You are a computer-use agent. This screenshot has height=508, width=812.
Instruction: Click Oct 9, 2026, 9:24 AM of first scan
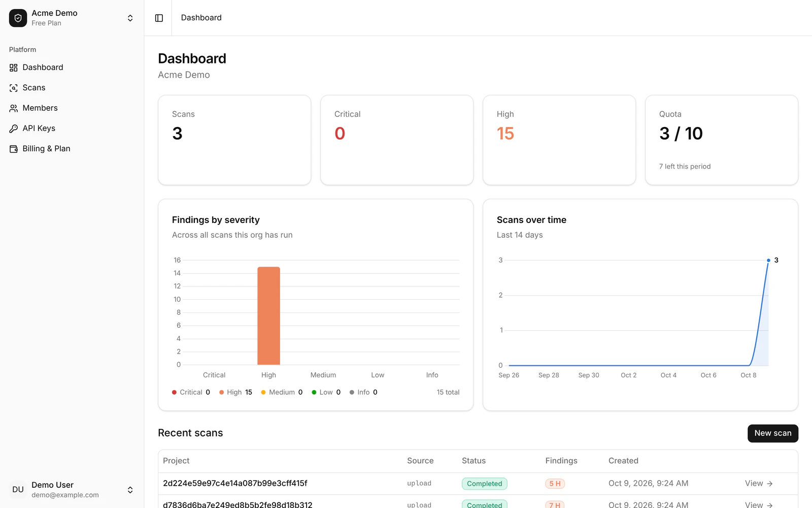(x=648, y=484)
